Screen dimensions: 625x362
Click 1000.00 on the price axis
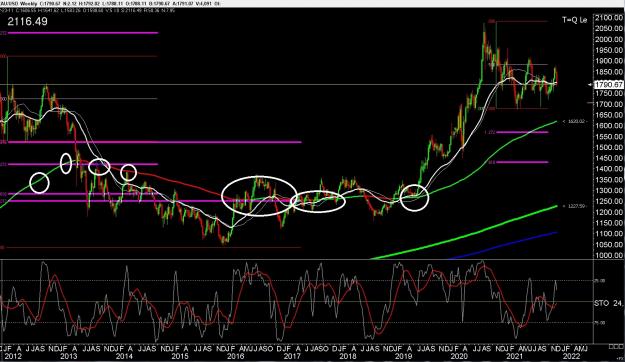click(x=609, y=255)
